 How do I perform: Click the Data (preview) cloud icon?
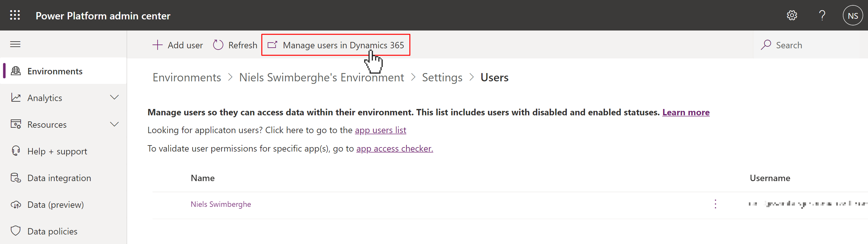pos(16,205)
